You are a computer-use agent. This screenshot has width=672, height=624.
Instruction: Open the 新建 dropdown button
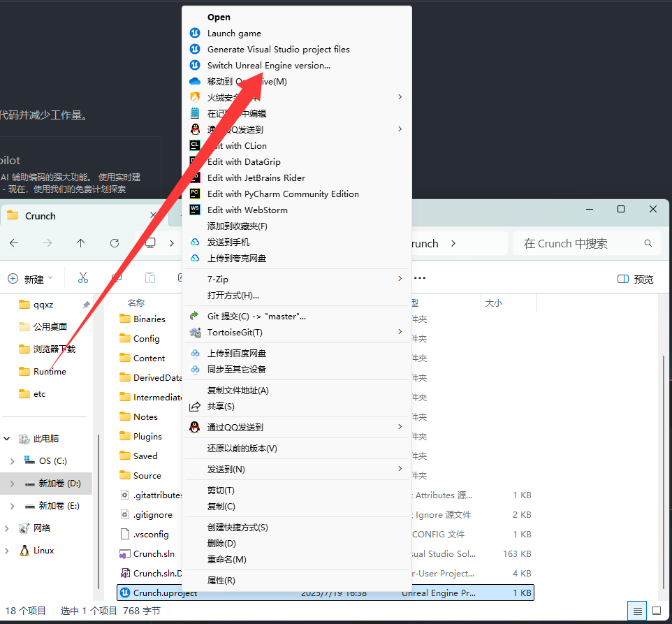[30, 279]
